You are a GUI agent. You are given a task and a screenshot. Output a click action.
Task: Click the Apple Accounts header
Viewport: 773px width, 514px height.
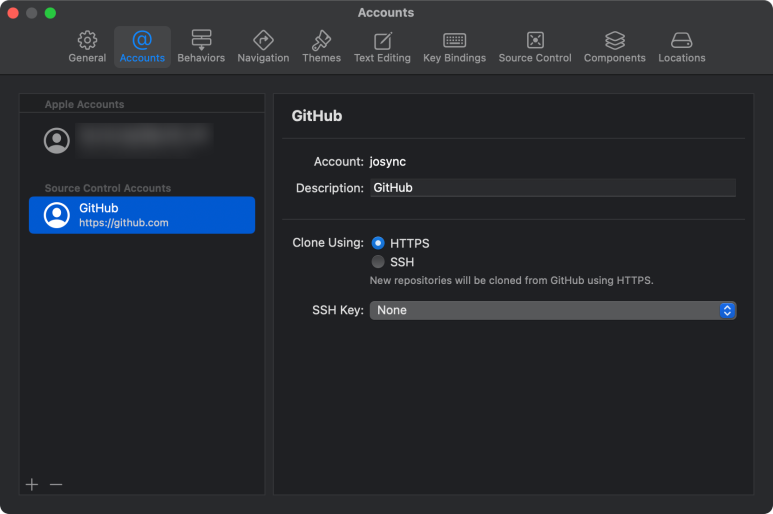(84, 104)
